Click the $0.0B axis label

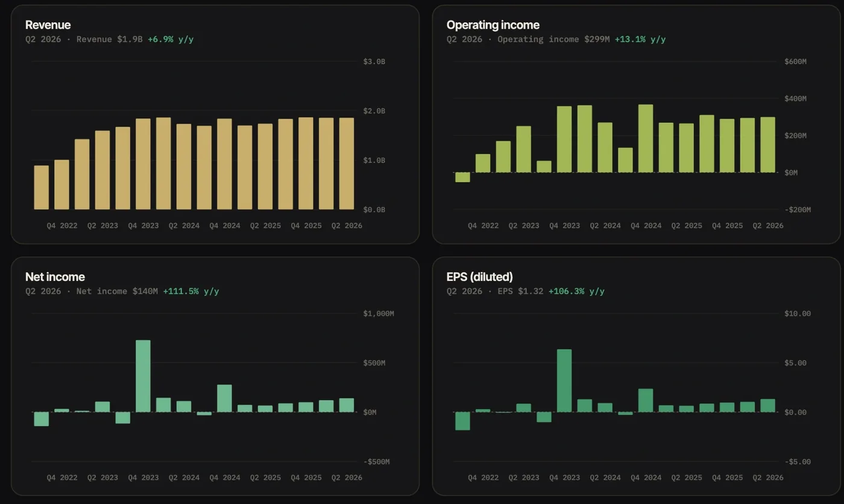point(374,210)
